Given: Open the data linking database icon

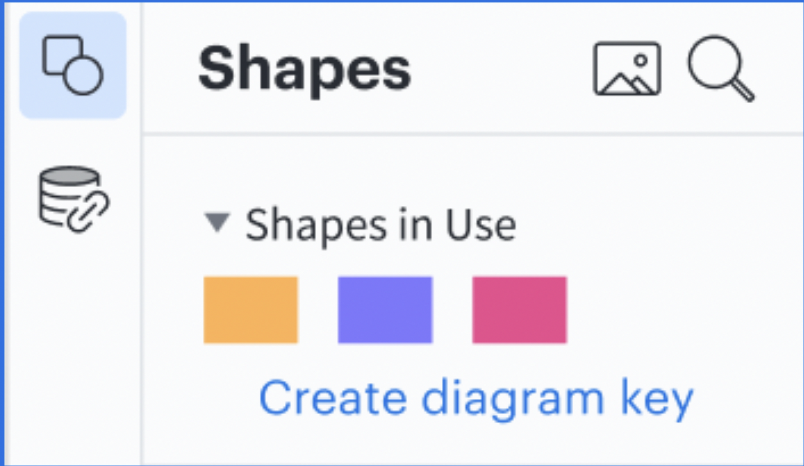Looking at the screenshot, I should (x=73, y=199).
